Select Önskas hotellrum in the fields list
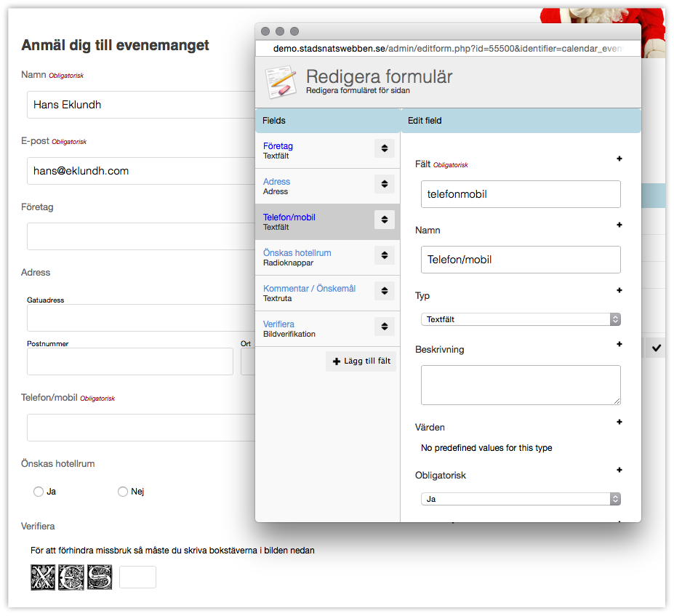The width and height of the screenshot is (674, 616). click(297, 253)
